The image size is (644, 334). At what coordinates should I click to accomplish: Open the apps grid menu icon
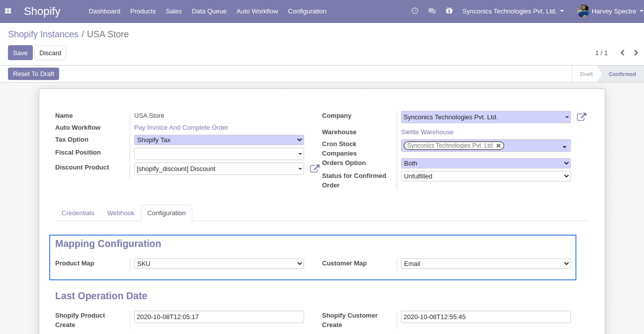pos(8,11)
